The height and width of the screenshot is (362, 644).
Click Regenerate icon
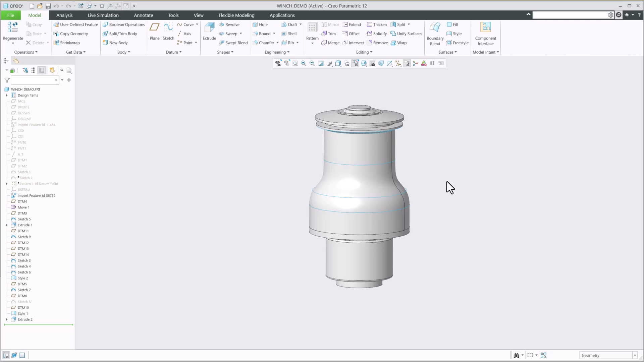click(x=13, y=27)
